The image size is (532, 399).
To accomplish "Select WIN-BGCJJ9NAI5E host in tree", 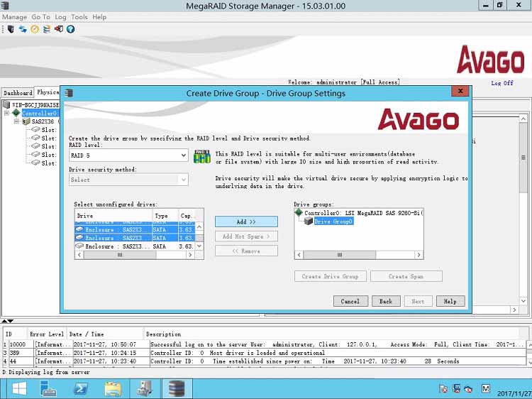I will click(35, 105).
